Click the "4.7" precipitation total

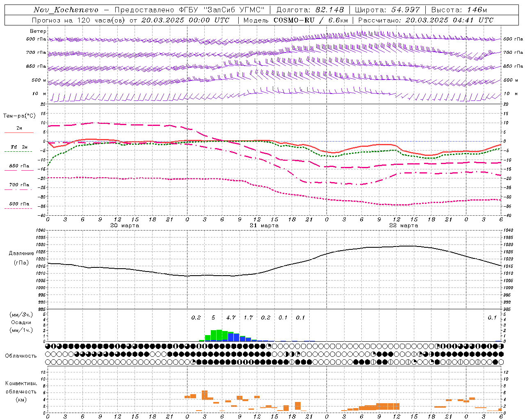tap(231, 317)
